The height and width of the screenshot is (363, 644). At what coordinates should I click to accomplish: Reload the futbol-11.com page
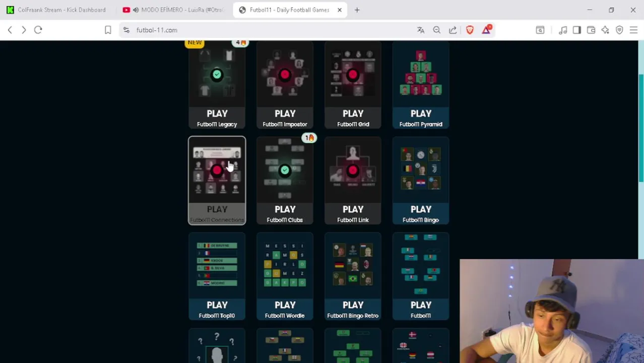click(38, 30)
